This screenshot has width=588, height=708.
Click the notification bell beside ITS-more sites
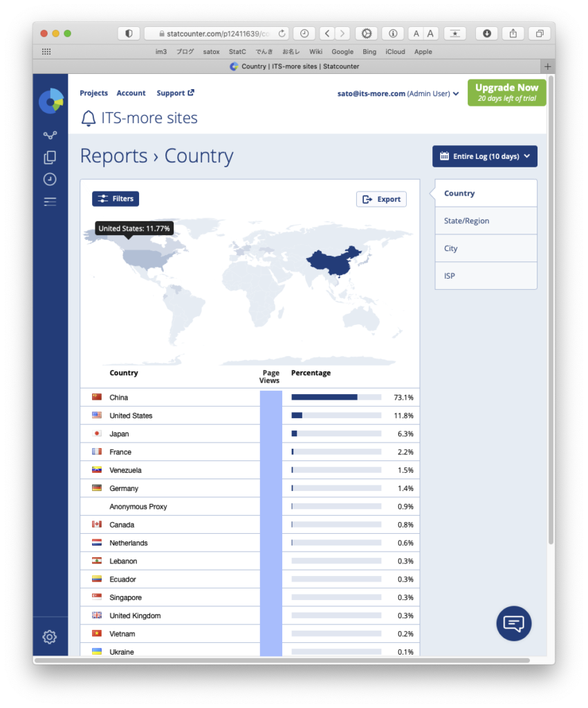[89, 118]
